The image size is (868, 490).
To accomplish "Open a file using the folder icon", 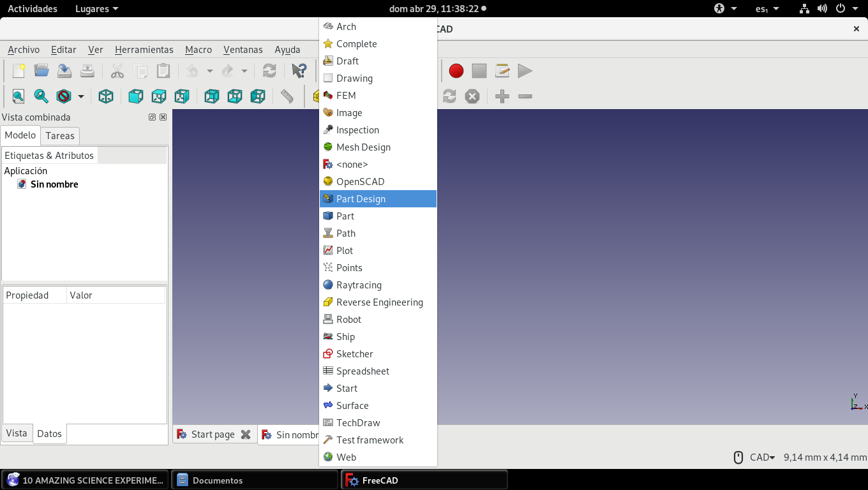I will coord(41,71).
